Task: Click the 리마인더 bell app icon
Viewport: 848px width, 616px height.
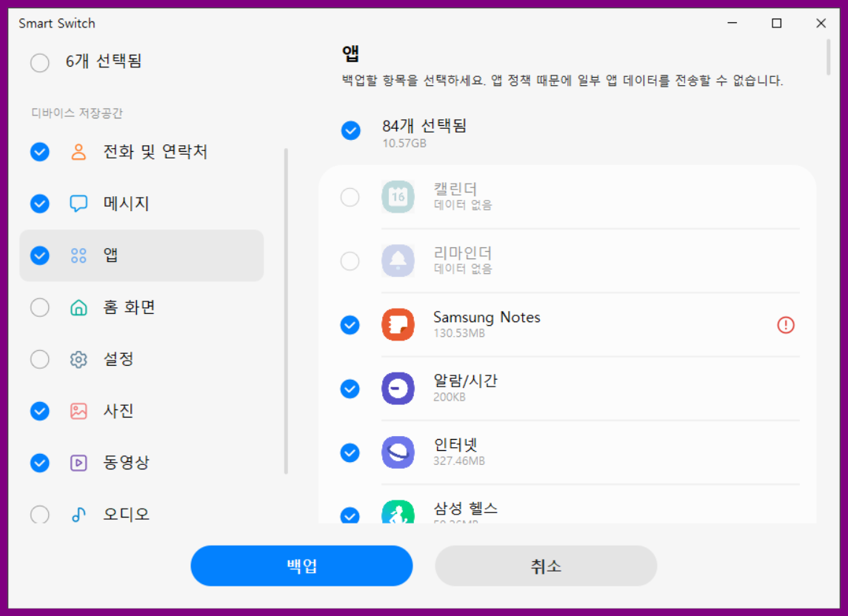Action: click(x=398, y=261)
